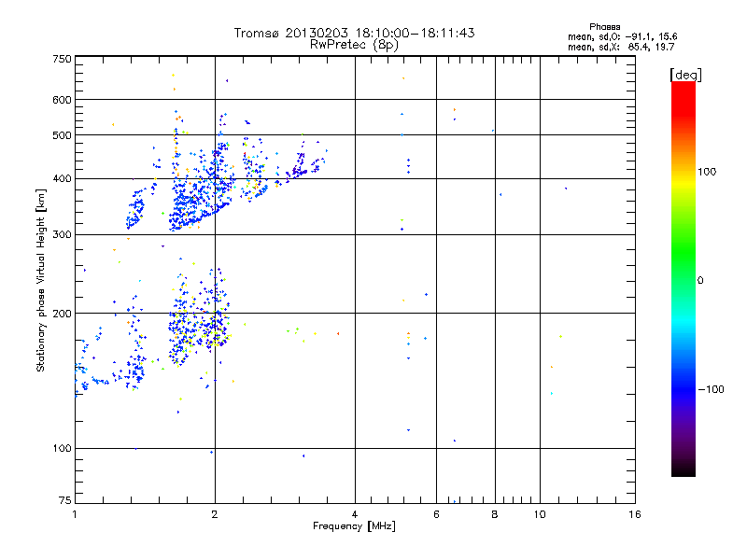Viewport: 747px width, 560px height.
Task: Click the '100' height tick label on the y-axis
Action: 62,448
